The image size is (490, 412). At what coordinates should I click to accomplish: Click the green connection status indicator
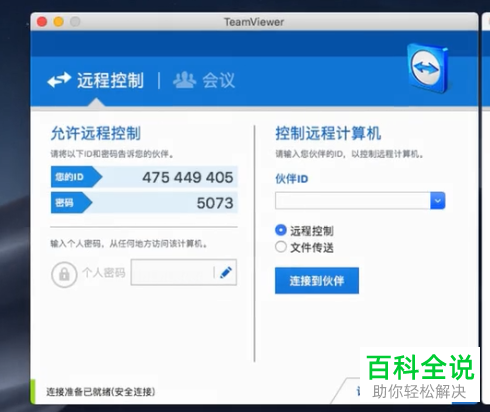[33, 391]
